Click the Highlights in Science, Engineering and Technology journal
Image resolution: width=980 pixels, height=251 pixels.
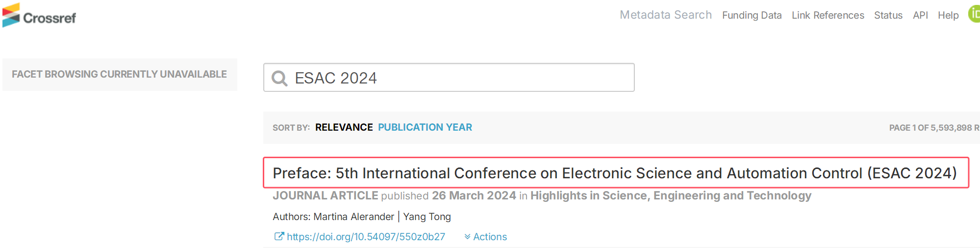[670, 195]
